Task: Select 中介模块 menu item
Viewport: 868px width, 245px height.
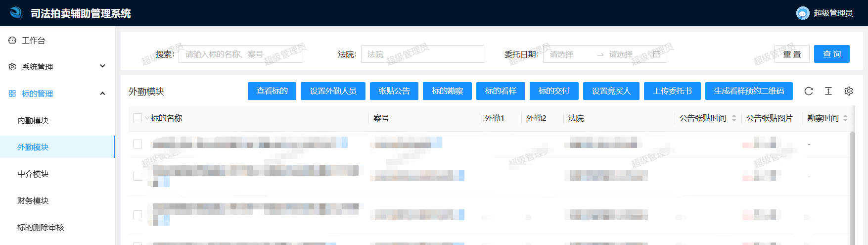Action: 57,174
